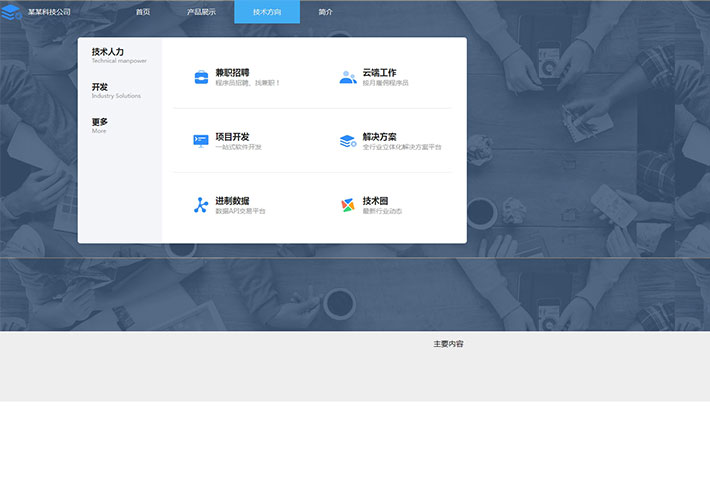
Task: Open the 兼职招聘 link title
Action: coord(232,72)
